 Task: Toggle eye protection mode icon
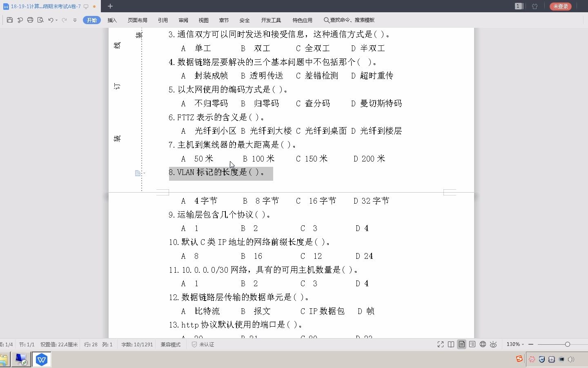click(x=493, y=344)
